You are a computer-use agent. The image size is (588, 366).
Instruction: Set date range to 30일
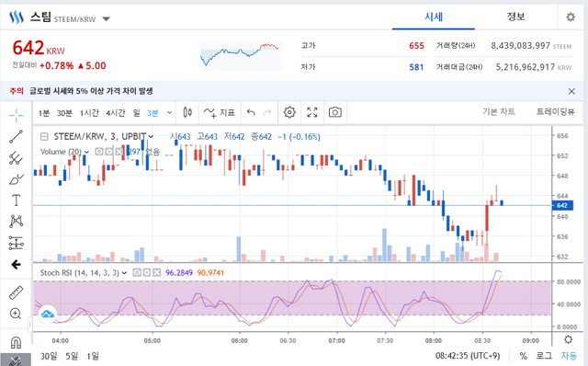49,356
